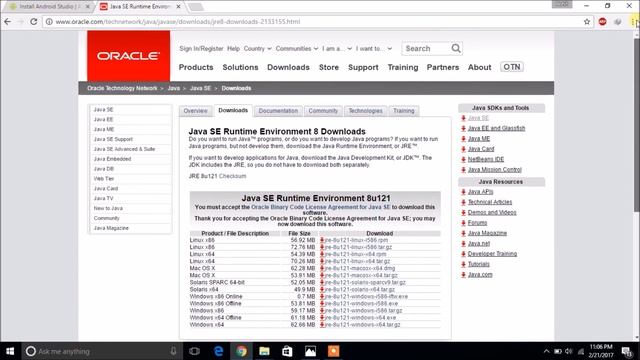Open Task View on taskbar
This screenshot has width=640, height=360.
pos(195,351)
